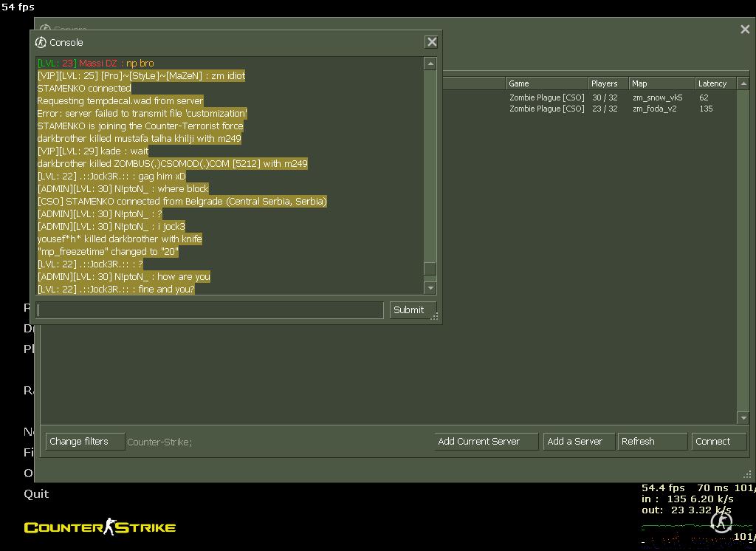The width and height of the screenshot is (756, 551).
Task: Refresh the server list
Action: point(652,442)
